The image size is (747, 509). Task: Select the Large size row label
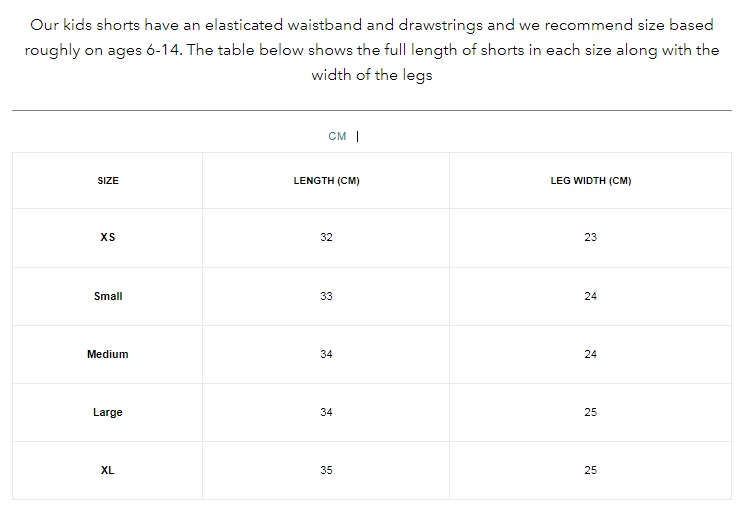click(108, 412)
